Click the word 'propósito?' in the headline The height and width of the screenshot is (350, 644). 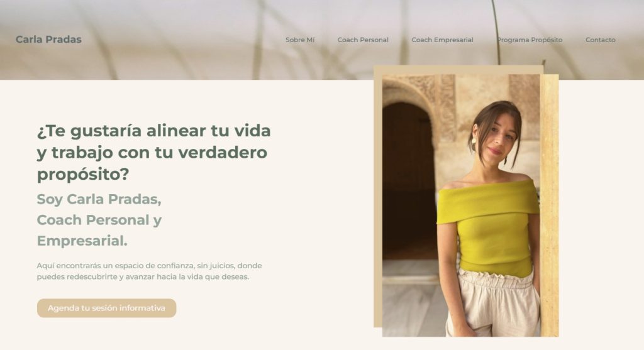pyautogui.click(x=83, y=174)
